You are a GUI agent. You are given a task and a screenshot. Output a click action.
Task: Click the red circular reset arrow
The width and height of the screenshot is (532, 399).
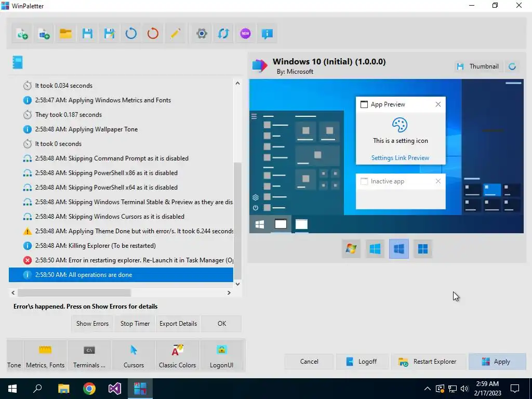pyautogui.click(x=153, y=34)
